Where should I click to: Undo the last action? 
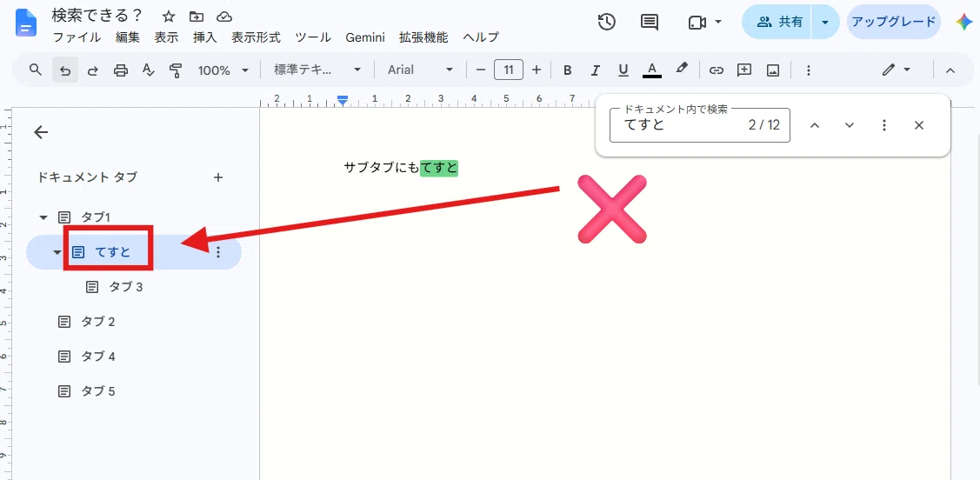coord(65,70)
